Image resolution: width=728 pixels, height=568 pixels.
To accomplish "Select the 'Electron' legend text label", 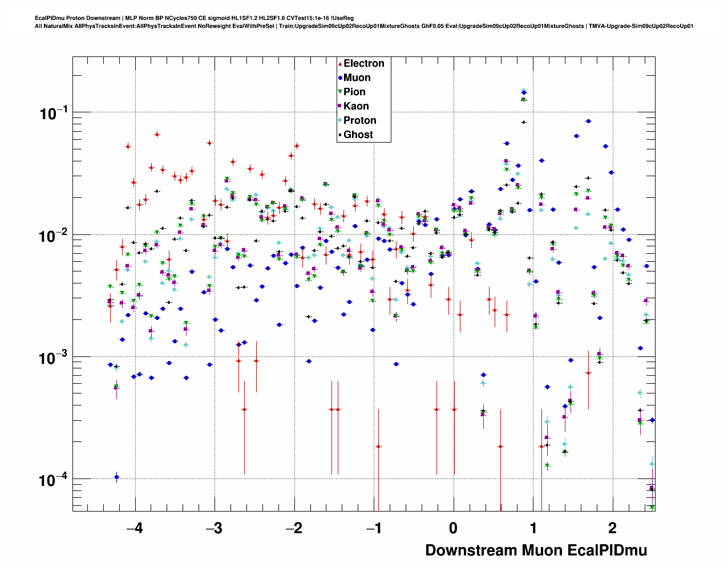I will tap(363, 64).
